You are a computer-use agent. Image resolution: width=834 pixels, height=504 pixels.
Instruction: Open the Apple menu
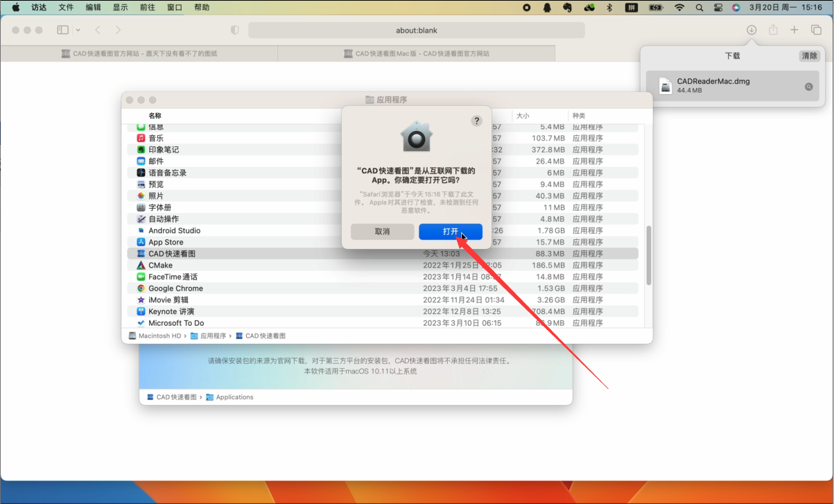pyautogui.click(x=15, y=8)
